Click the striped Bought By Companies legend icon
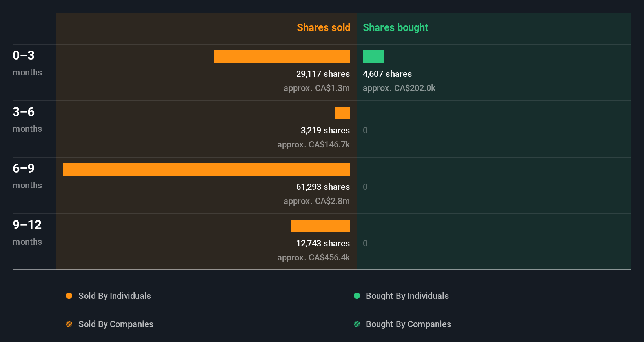 [x=357, y=324]
